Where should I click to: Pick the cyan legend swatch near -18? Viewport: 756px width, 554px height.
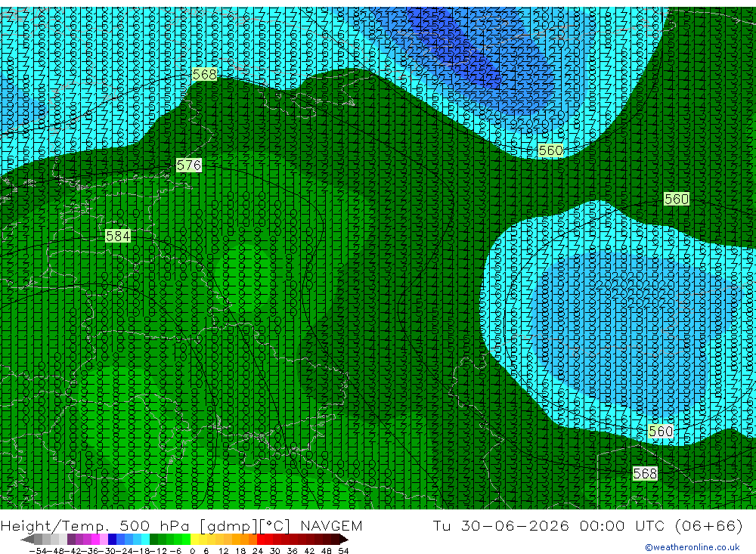[x=145, y=539]
